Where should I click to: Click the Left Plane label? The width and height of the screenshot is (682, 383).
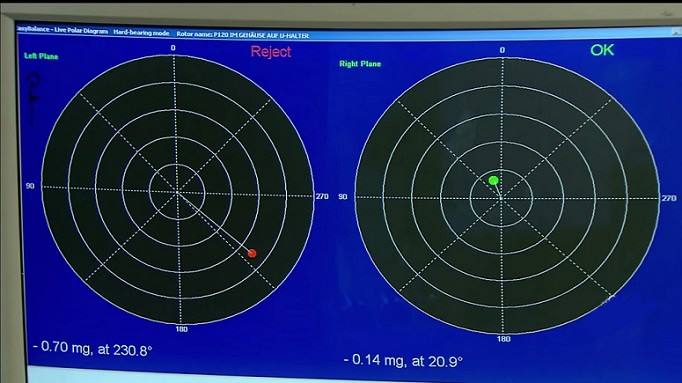click(x=41, y=56)
